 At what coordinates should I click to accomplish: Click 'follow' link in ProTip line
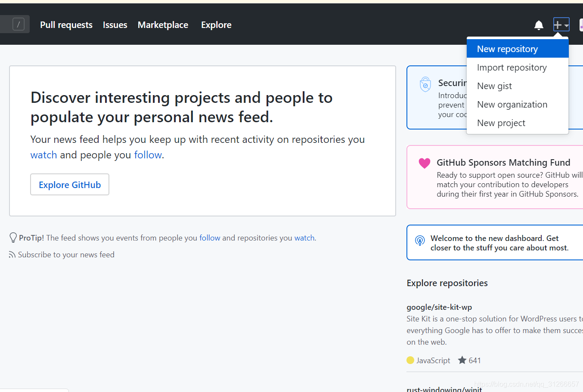[x=210, y=238]
